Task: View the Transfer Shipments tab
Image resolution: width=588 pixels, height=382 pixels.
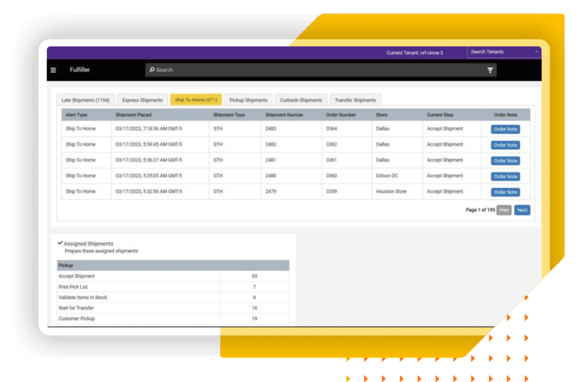Action: [x=355, y=100]
